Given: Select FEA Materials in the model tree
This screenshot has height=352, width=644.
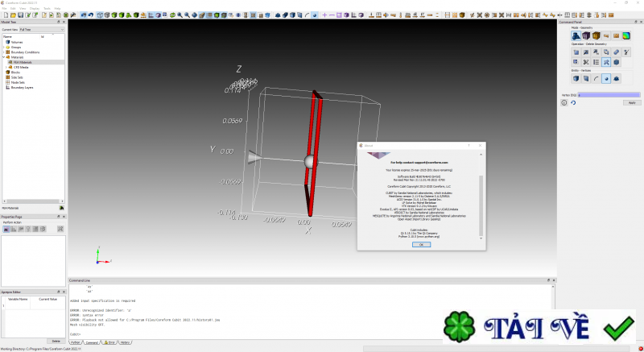Looking at the screenshot, I should (x=22, y=62).
